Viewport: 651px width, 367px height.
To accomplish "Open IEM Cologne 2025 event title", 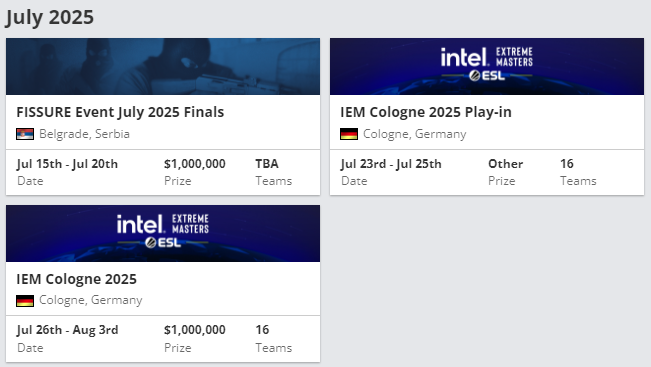I will [x=76, y=279].
